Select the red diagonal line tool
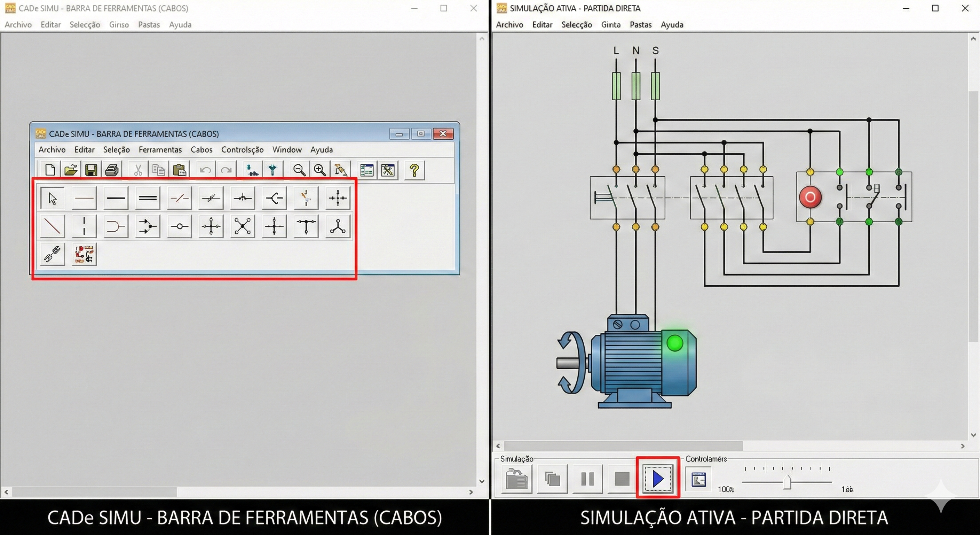Image resolution: width=980 pixels, height=535 pixels. pyautogui.click(x=53, y=226)
